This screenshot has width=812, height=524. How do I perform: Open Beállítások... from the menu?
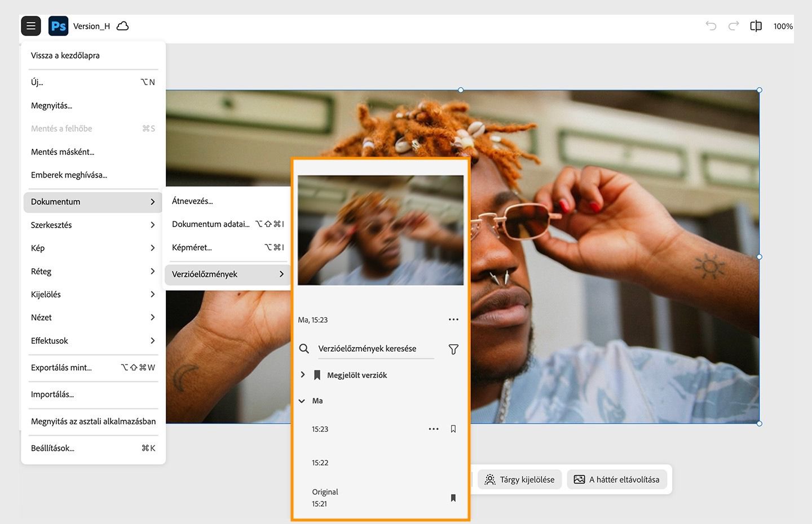tap(93, 448)
